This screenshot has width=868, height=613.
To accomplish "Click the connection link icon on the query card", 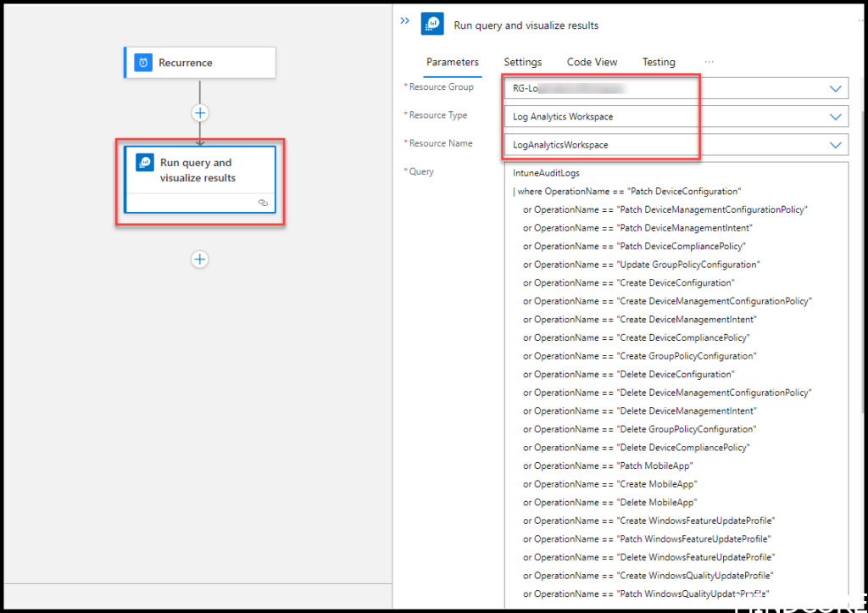I will coord(263,203).
